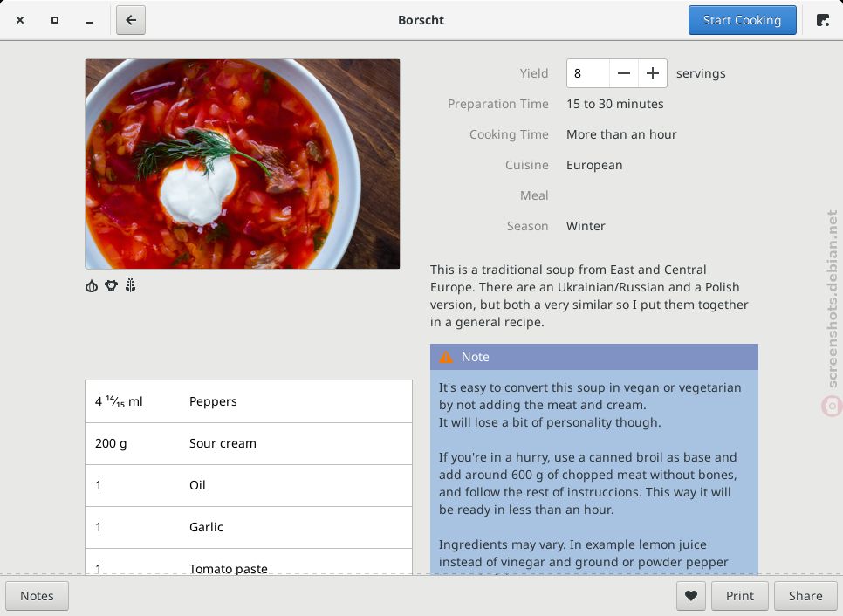Minimize the recipe window
843x616 pixels.
[x=90, y=22]
